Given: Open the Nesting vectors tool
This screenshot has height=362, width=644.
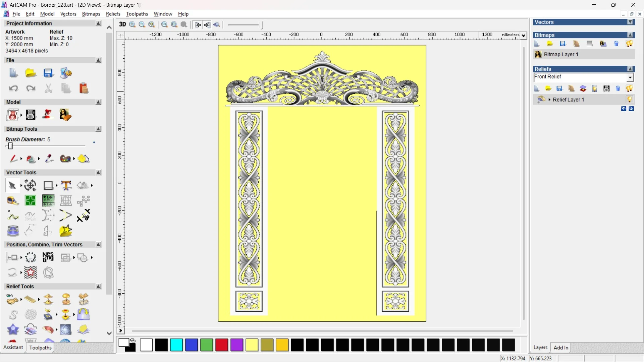Looking at the screenshot, I should point(48,257).
